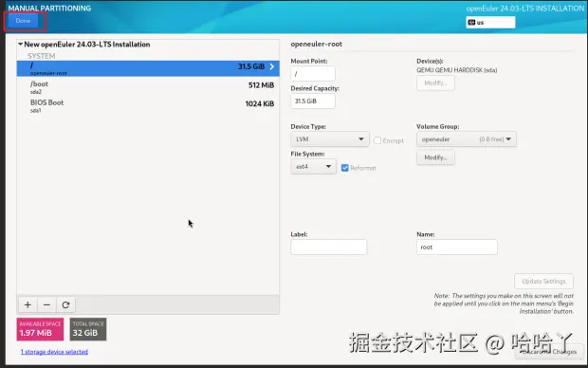This screenshot has width=588, height=368.
Task: Toggle the Reformat checkbox
Action: tap(345, 168)
